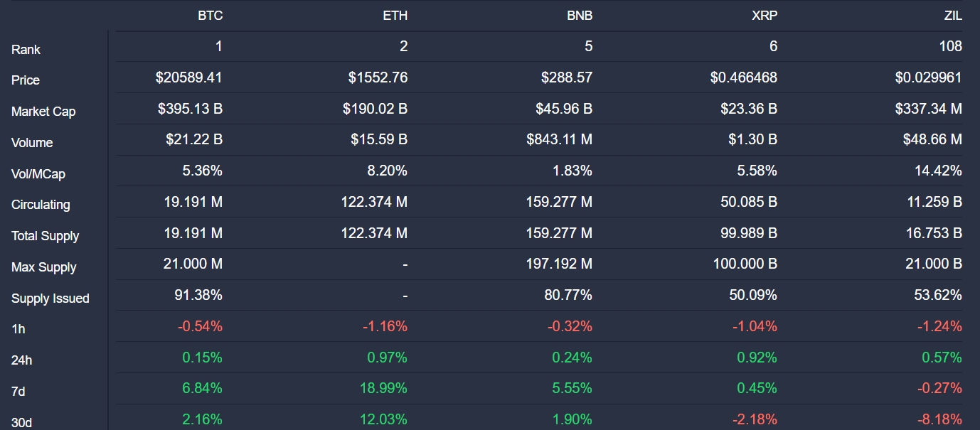Select the 24h row label

point(22,360)
